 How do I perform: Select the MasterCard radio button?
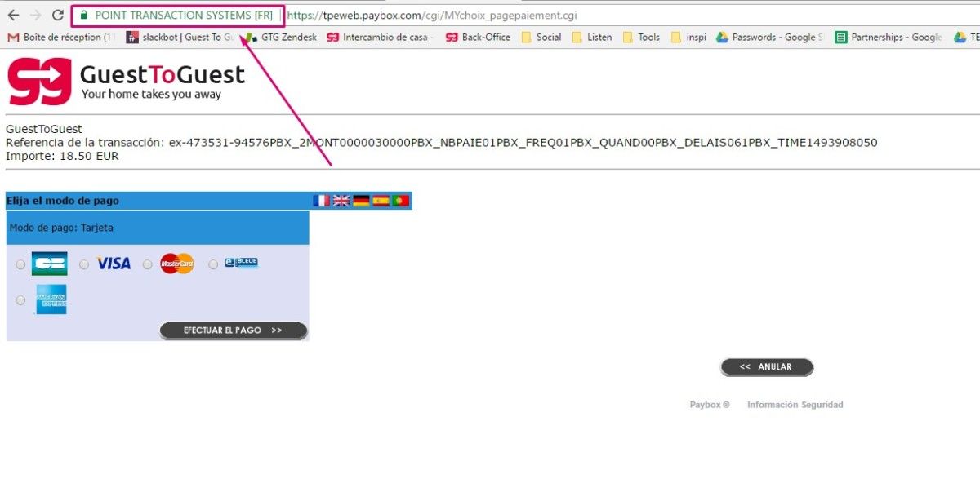coord(148,264)
